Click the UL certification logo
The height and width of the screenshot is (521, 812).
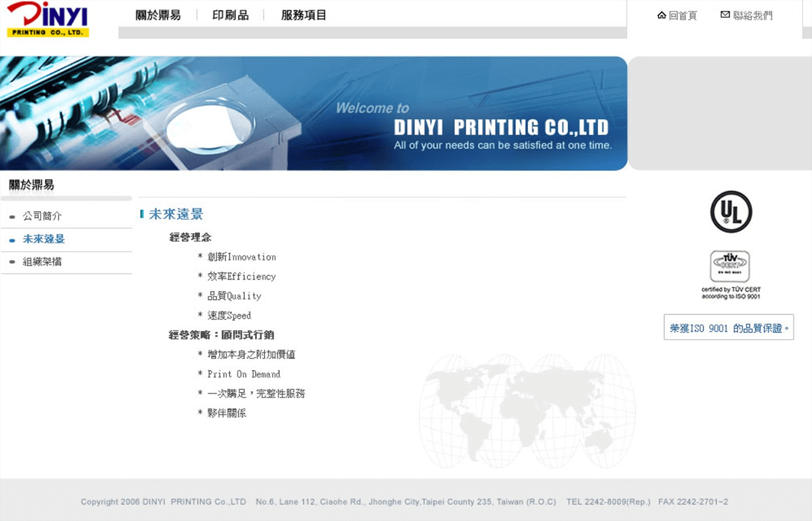[731, 212]
